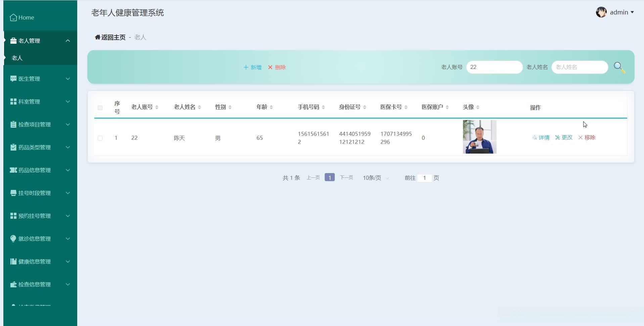The image size is (644, 326).
Task: Click the 老人姓名 name input field
Action: [579, 67]
